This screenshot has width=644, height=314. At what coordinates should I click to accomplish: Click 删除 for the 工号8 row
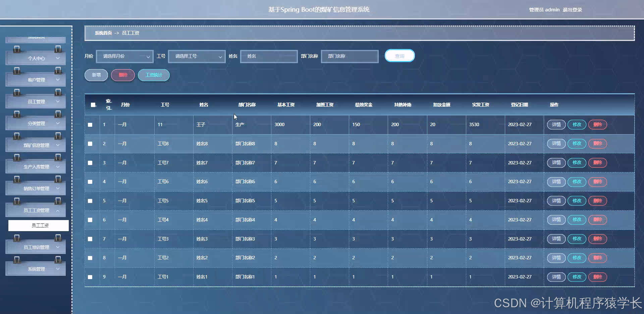coord(598,144)
